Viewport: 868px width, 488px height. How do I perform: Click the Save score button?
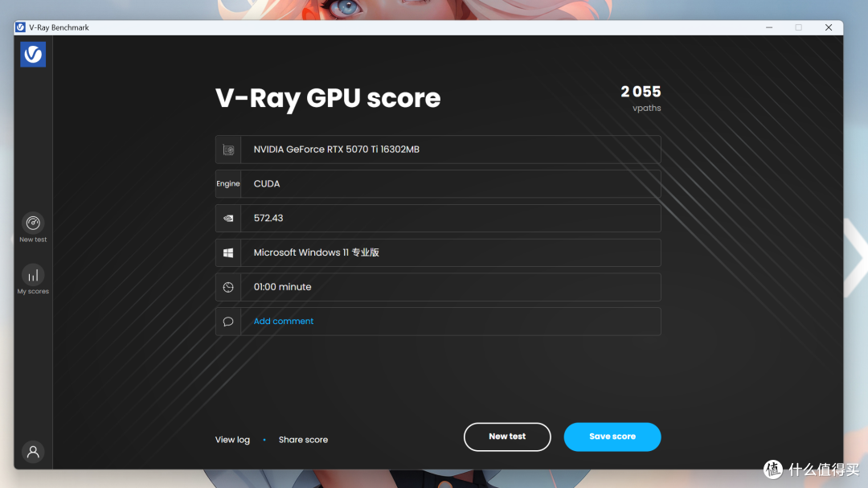612,437
